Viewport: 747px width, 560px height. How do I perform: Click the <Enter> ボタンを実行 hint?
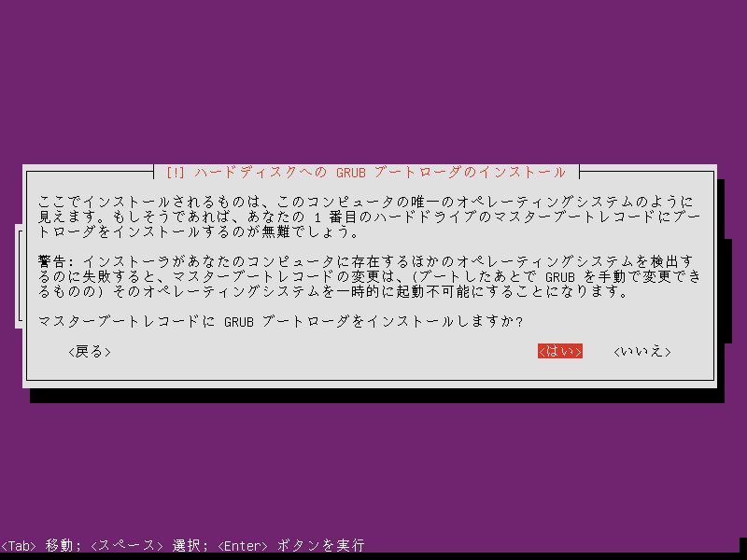point(290,545)
